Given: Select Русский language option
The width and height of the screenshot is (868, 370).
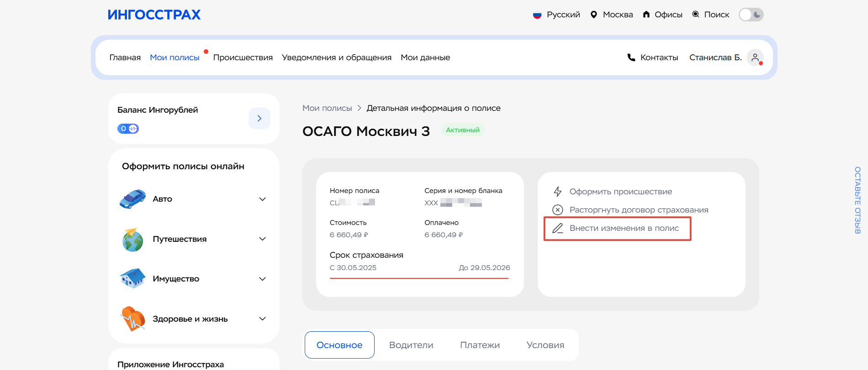Looking at the screenshot, I should pos(563,15).
